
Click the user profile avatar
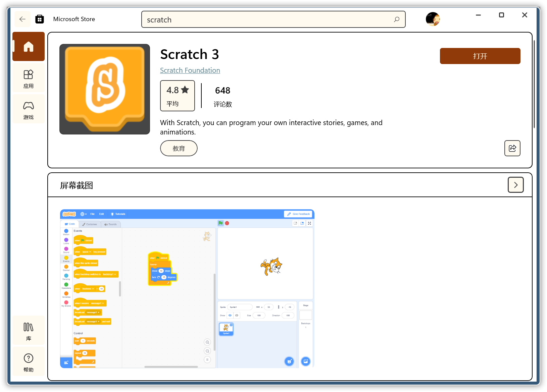click(433, 19)
